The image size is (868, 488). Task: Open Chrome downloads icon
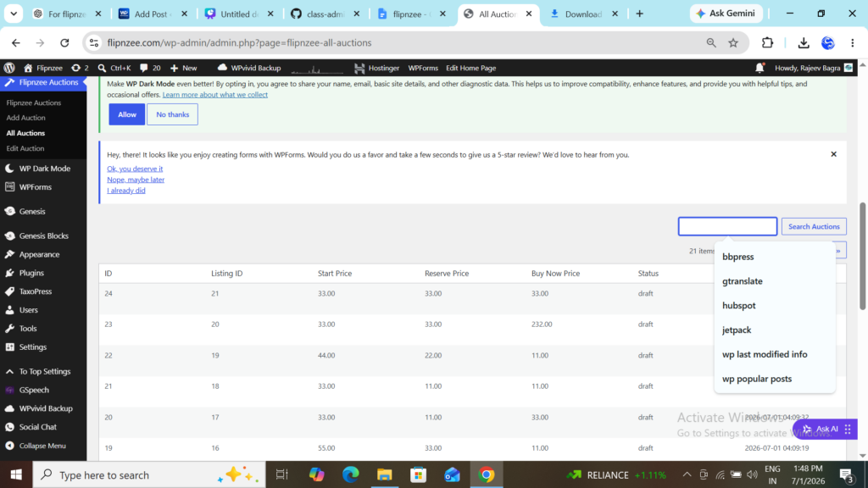pyautogui.click(x=804, y=42)
